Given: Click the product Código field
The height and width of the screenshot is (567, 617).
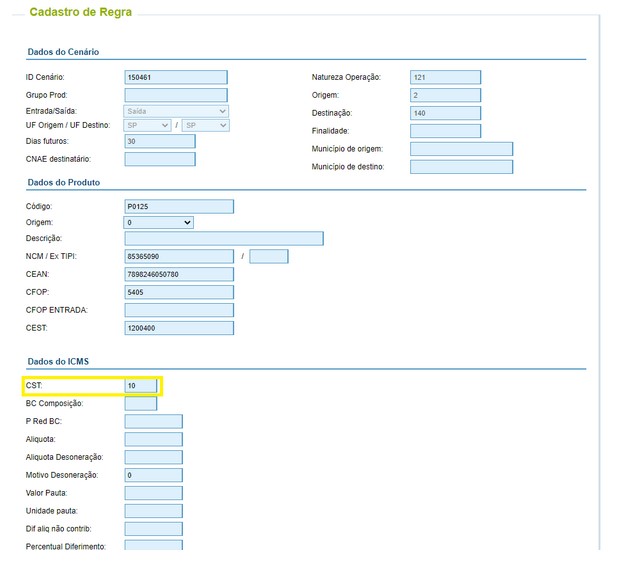Looking at the screenshot, I should point(179,207).
